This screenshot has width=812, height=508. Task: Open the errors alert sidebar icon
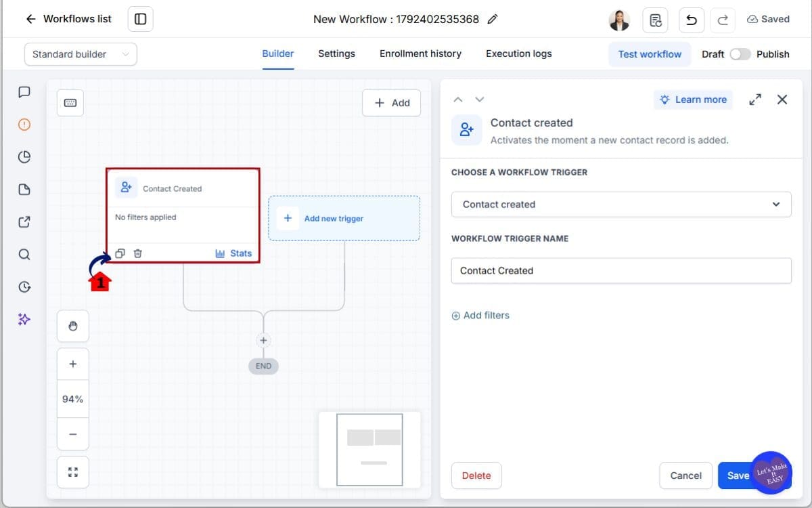coord(24,125)
